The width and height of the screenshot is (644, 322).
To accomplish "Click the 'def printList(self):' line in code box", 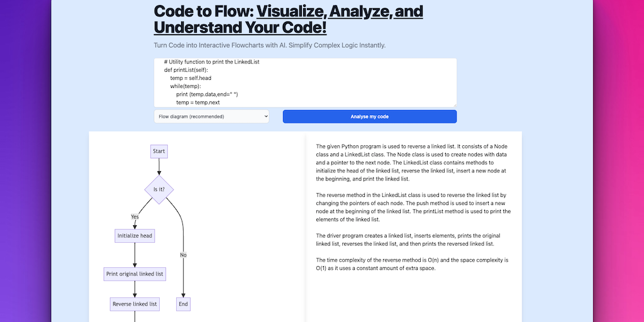I will [x=191, y=70].
